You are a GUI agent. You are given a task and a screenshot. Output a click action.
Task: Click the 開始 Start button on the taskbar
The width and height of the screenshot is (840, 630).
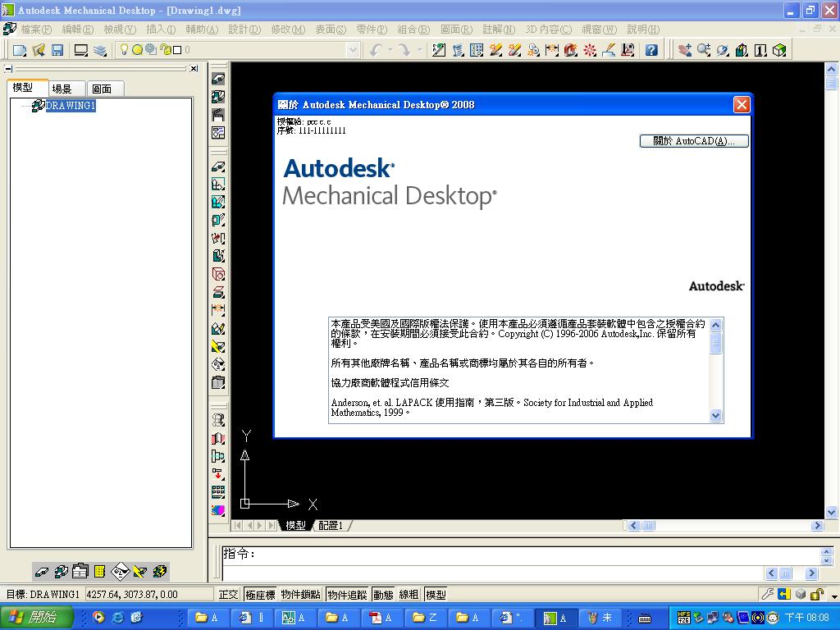click(33, 616)
